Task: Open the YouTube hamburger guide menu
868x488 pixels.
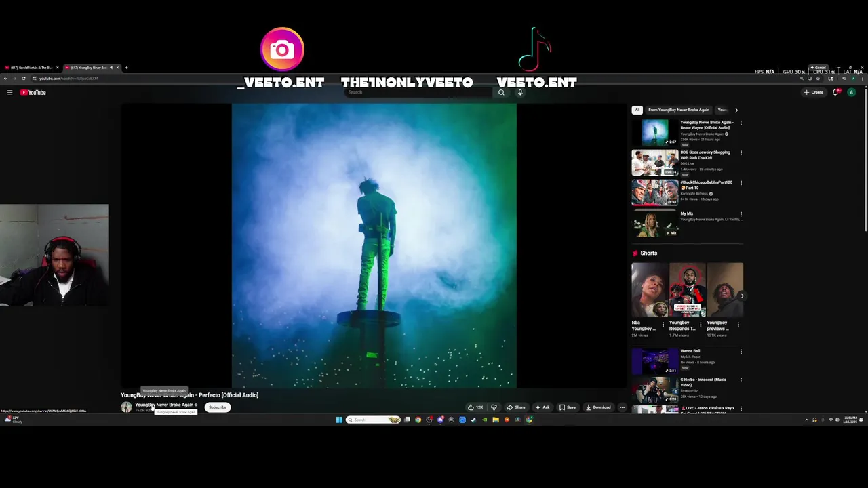Action: (x=9, y=92)
